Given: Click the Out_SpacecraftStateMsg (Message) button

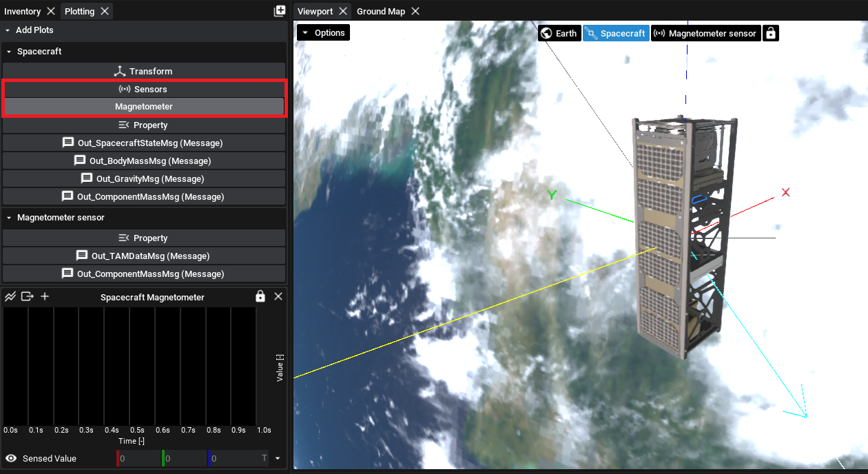Looking at the screenshot, I should 143,143.
